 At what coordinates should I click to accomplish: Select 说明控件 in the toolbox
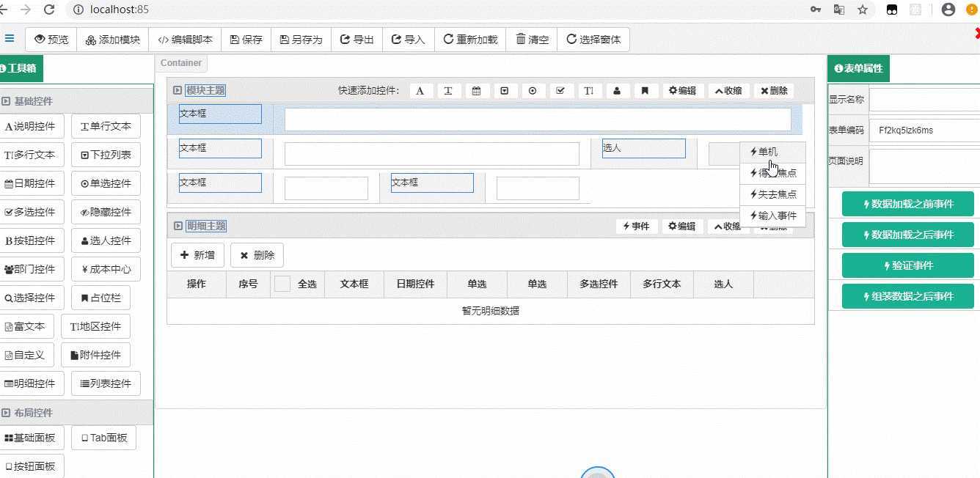31,126
